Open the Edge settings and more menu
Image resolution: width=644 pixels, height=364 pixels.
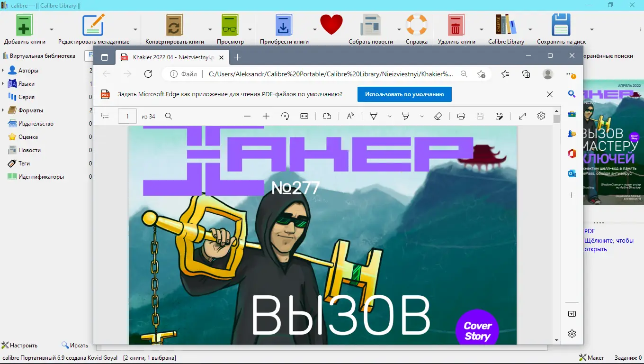click(571, 74)
